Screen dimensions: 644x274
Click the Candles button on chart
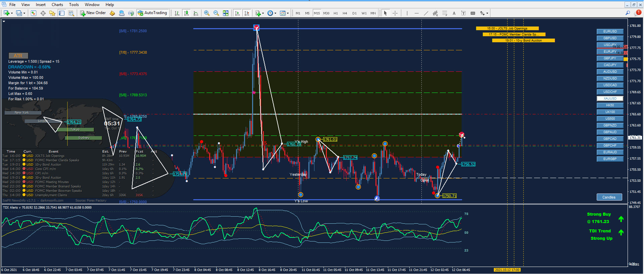pyautogui.click(x=609, y=197)
